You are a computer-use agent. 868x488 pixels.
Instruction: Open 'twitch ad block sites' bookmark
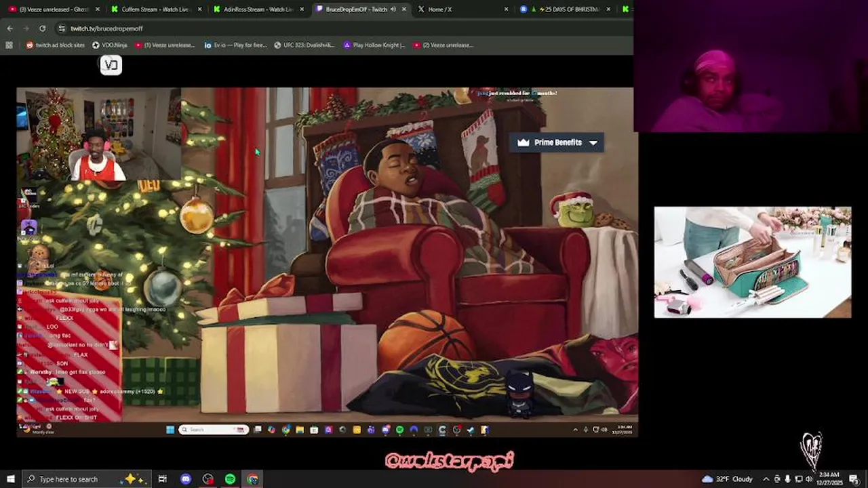[x=56, y=45]
